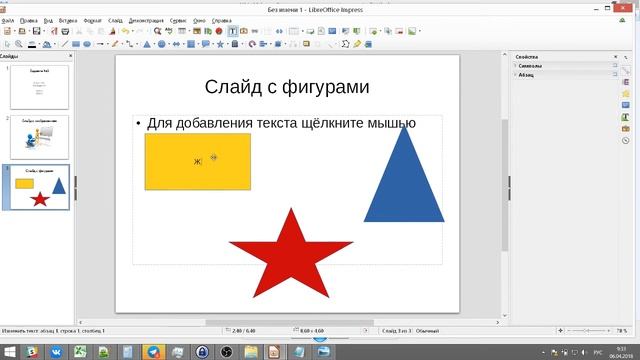Select the Flowchart shapes tool
The image size is (640, 360).
pyautogui.click(x=191, y=44)
